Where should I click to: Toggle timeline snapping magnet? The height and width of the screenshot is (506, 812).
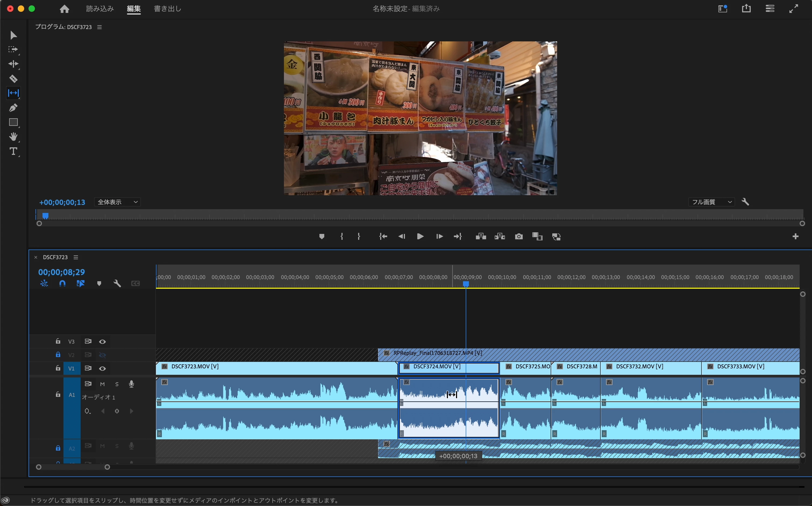[x=62, y=283]
